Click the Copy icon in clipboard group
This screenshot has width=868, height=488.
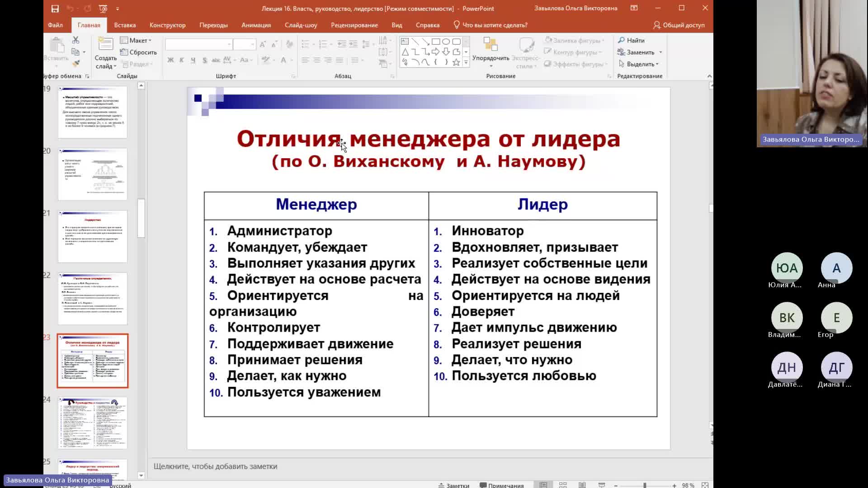pos(75,52)
